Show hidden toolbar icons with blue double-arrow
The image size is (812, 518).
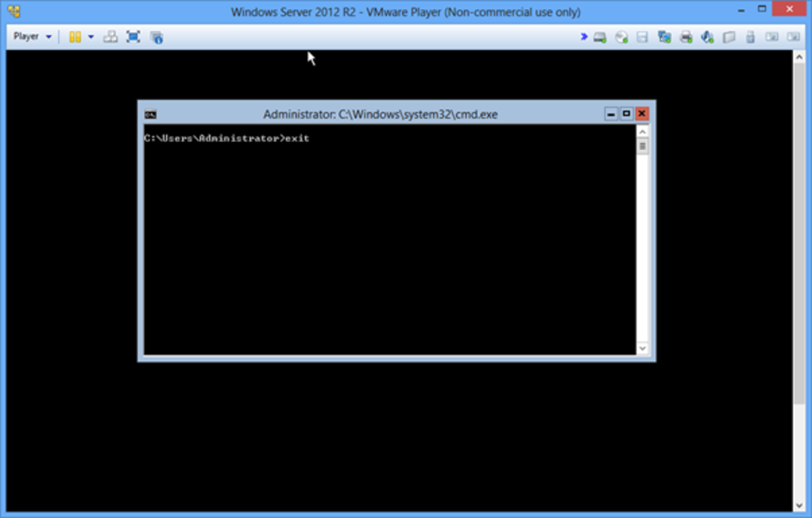coord(583,37)
